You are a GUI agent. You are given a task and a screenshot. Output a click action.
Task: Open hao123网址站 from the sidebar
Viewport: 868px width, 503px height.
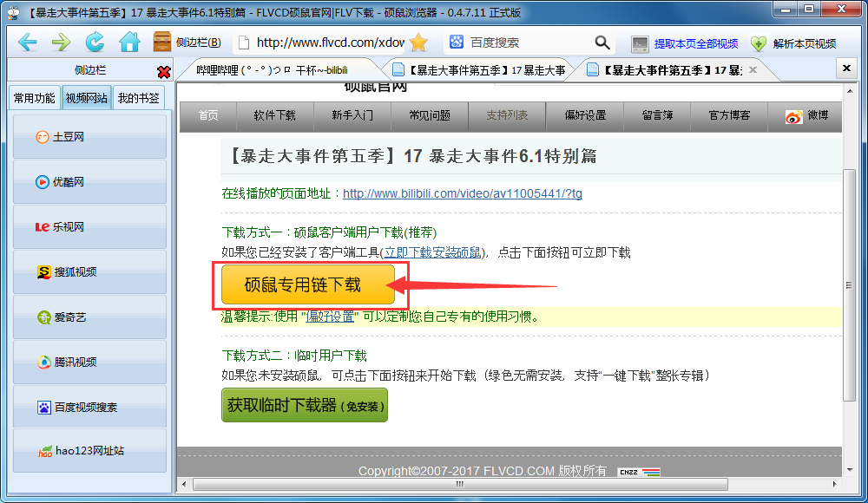tap(89, 451)
